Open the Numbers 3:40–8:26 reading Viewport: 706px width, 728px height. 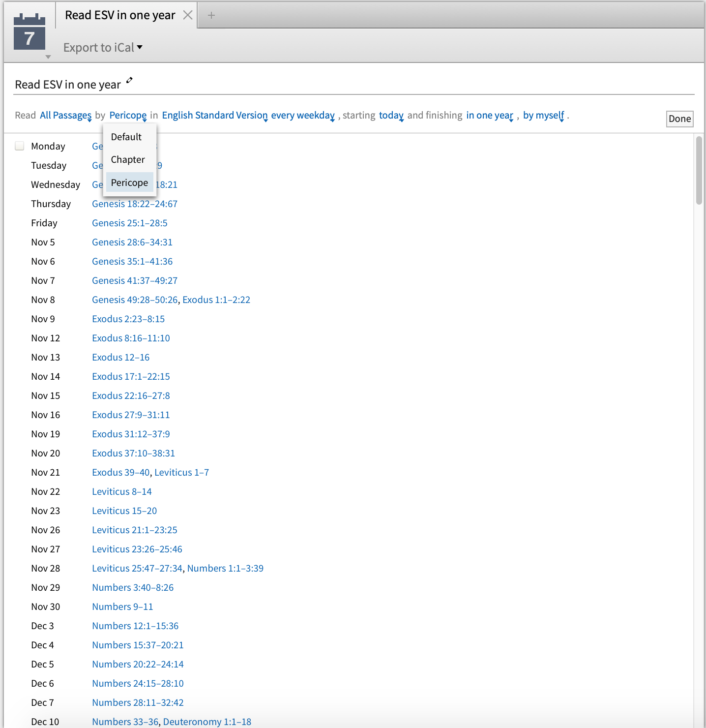[x=133, y=587]
